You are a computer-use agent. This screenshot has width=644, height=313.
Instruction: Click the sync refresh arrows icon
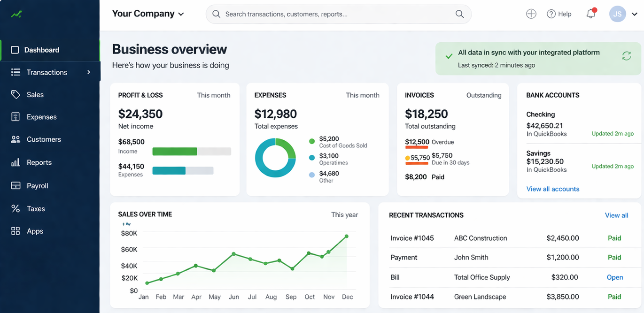[626, 56]
